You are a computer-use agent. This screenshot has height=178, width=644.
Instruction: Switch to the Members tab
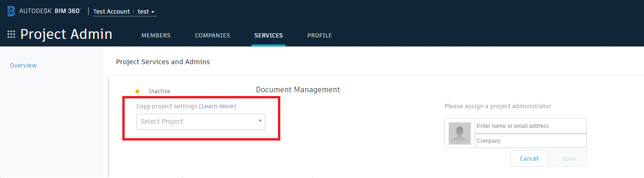click(156, 36)
